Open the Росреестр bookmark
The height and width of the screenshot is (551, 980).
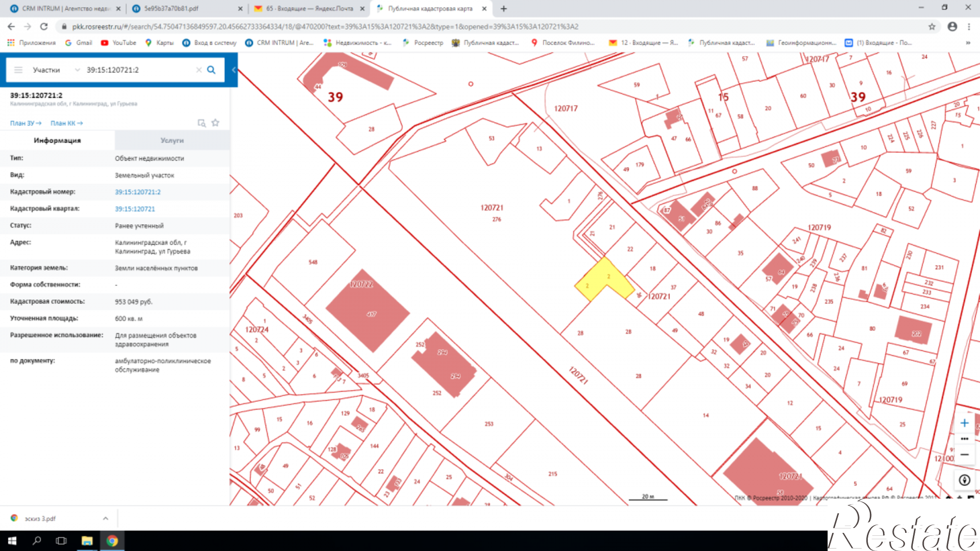[422, 43]
